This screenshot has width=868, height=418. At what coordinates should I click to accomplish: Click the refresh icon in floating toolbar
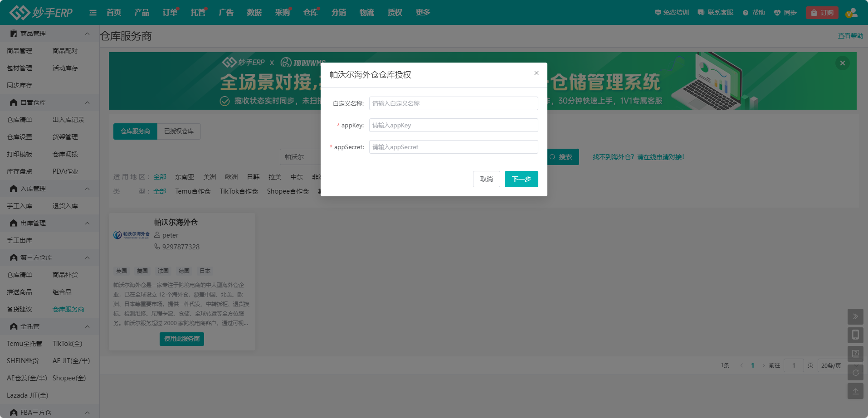(855, 373)
